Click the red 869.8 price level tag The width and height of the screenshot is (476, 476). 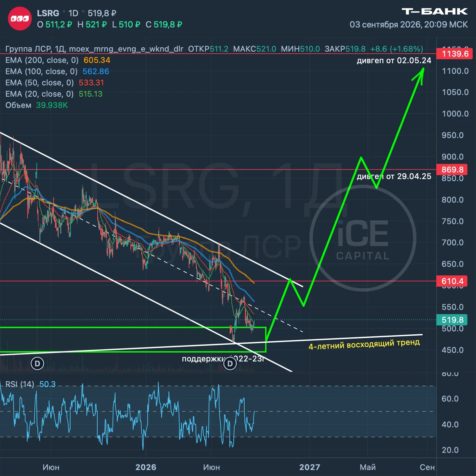pos(452,169)
